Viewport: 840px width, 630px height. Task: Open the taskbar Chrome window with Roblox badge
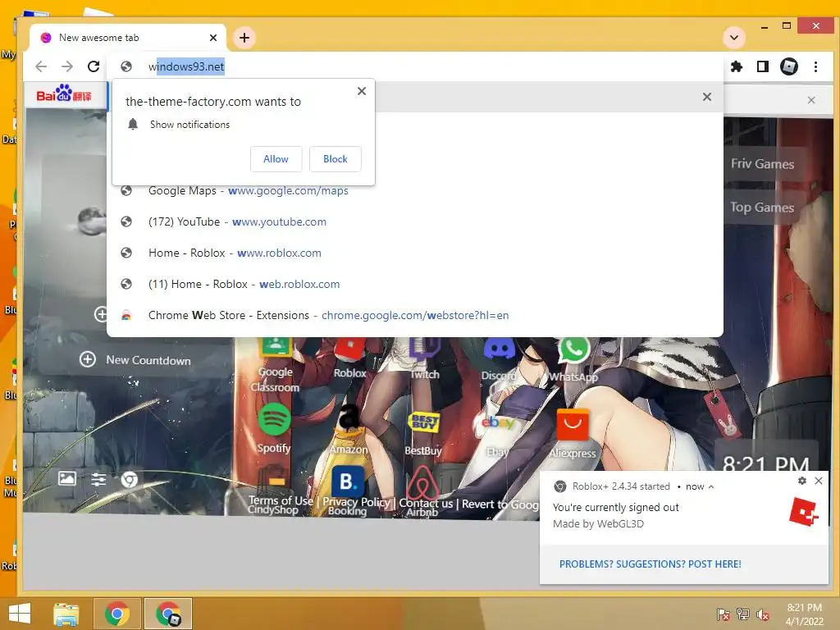(167, 614)
